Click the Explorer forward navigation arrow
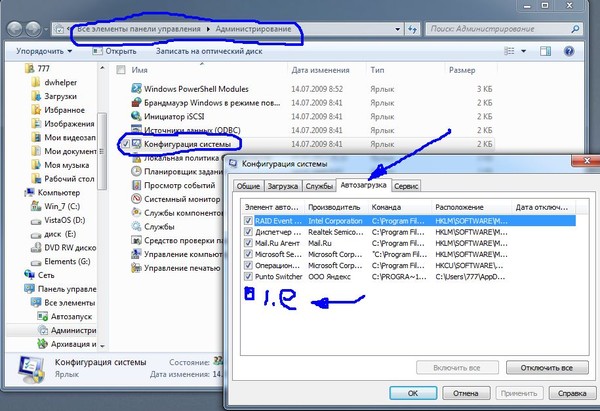 (33, 29)
